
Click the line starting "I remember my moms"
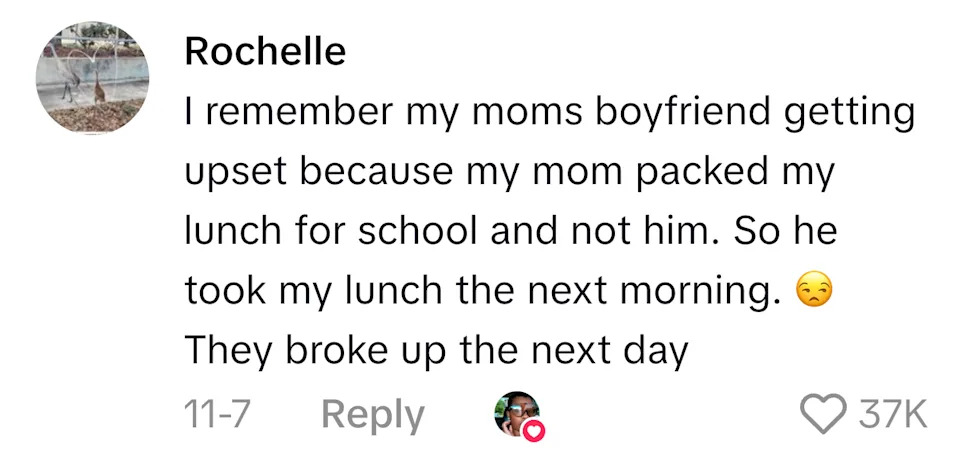coord(550,112)
